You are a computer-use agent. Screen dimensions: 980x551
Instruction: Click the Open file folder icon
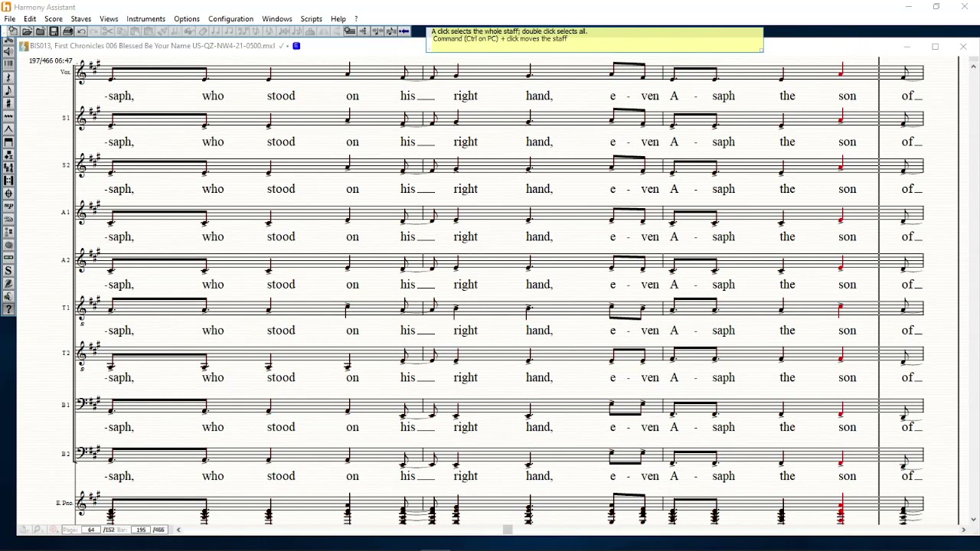pos(27,31)
